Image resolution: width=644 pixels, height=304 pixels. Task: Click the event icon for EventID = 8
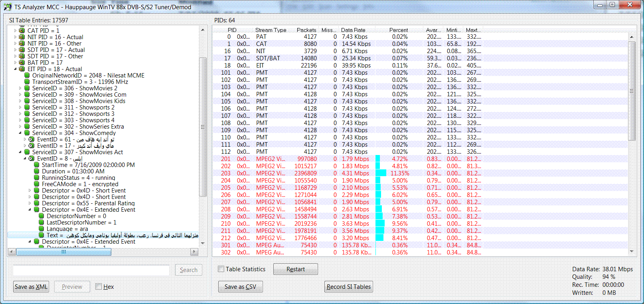pyautogui.click(x=32, y=159)
